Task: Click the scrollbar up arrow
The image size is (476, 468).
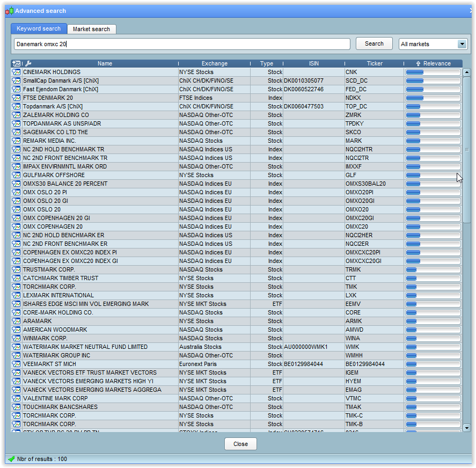Action: point(466,72)
